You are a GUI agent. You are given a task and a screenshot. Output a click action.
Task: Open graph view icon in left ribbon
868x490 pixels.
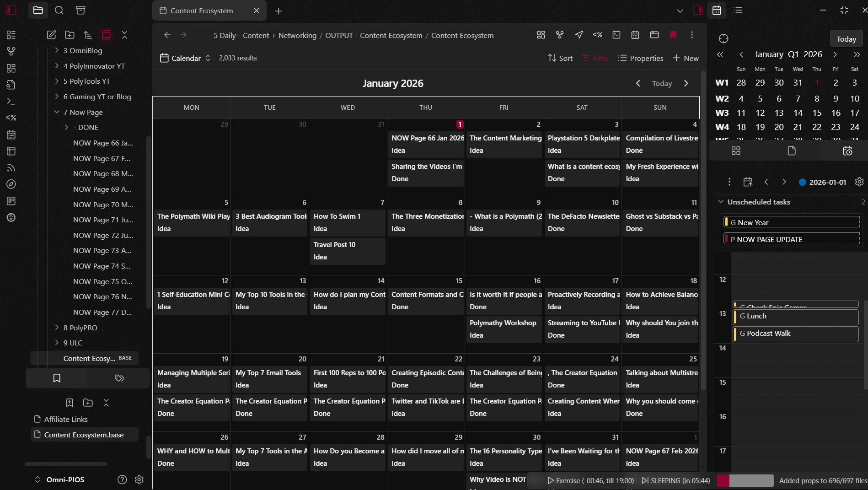click(11, 51)
